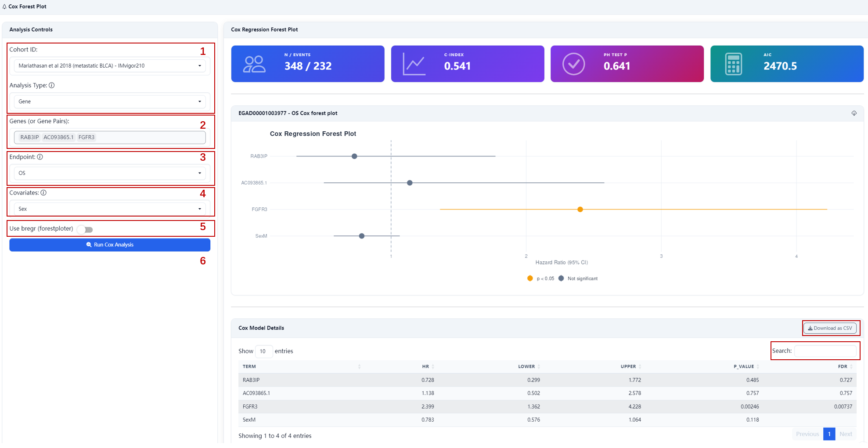This screenshot has width=868, height=448.
Task: Download the table as CSV
Action: (830, 328)
